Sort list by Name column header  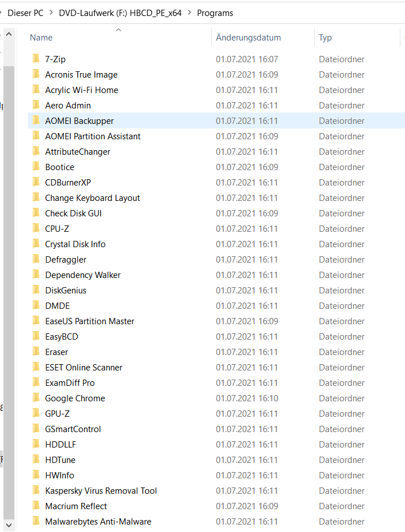point(41,37)
